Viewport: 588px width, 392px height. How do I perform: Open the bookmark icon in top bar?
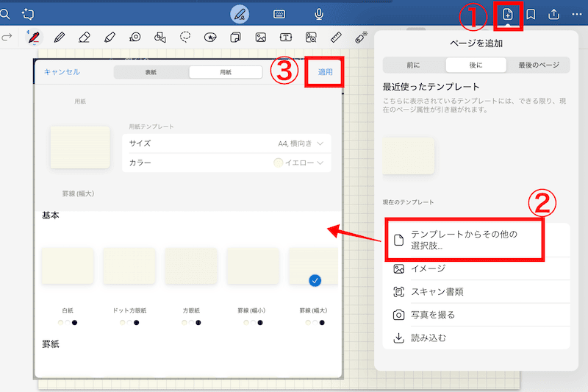coord(531,15)
